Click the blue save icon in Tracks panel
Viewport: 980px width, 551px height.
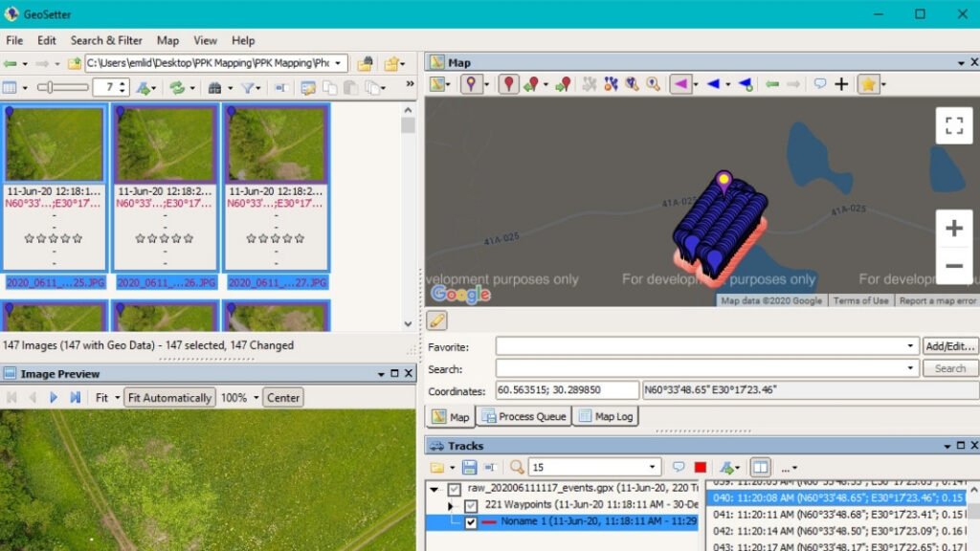469,467
